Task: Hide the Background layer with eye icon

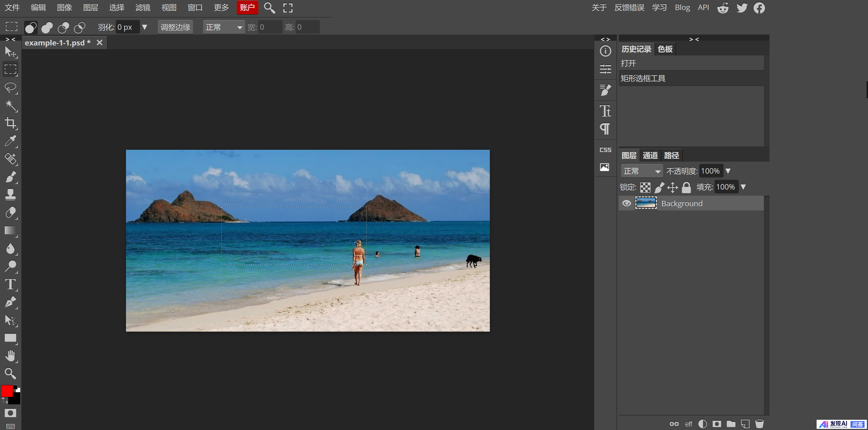Action: coord(626,203)
